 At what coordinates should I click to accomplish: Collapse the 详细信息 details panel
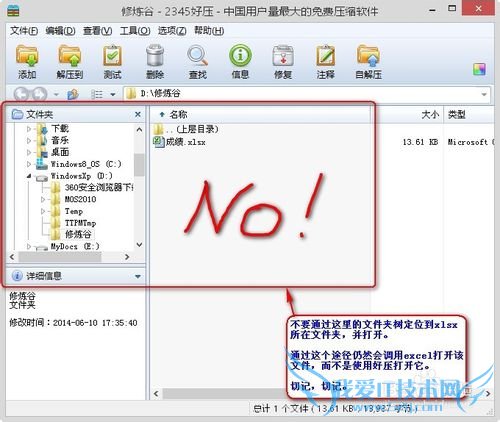pos(138,276)
